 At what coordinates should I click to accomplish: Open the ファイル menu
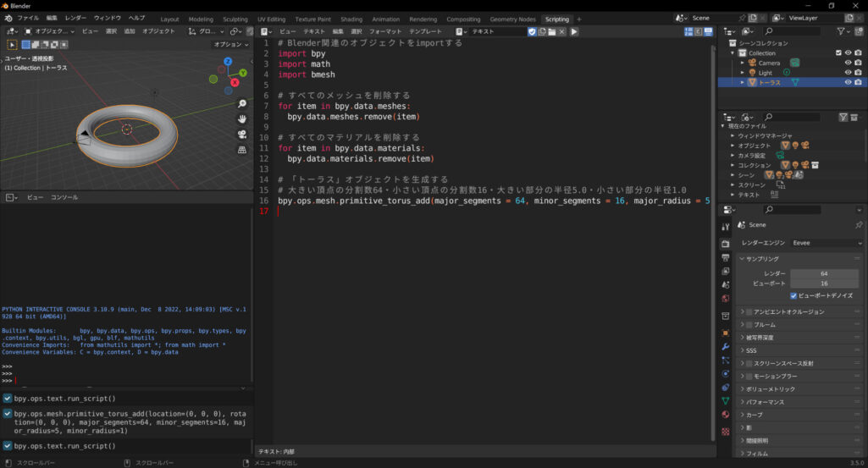tap(28, 19)
